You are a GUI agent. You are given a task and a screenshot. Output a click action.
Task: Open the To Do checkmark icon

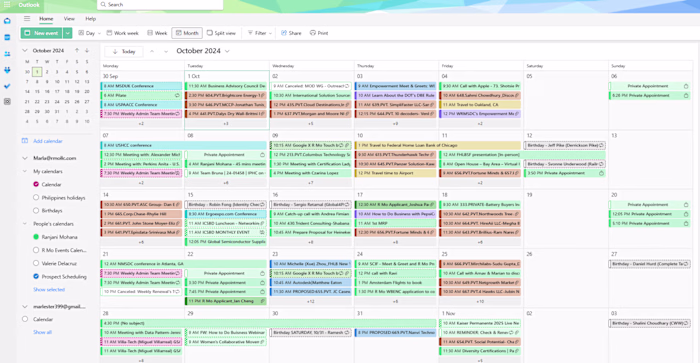click(x=7, y=86)
